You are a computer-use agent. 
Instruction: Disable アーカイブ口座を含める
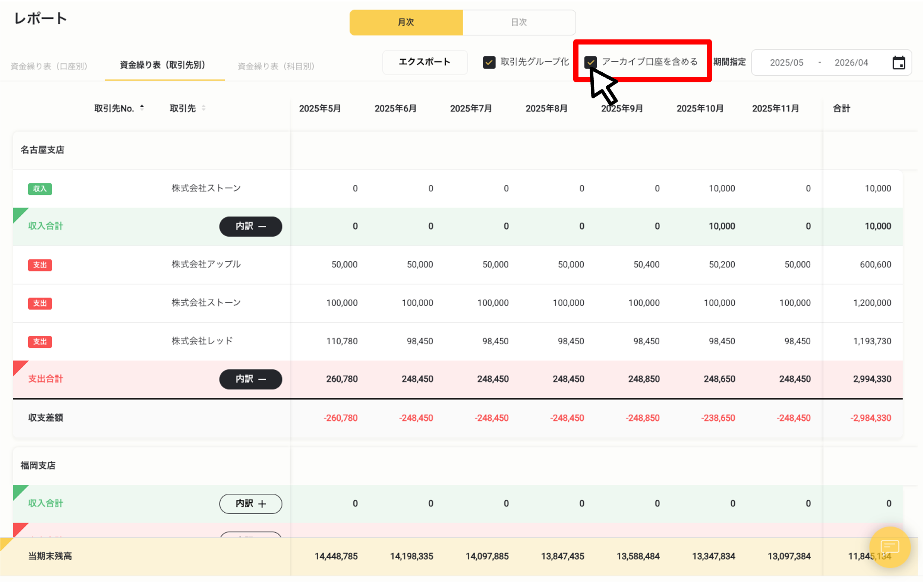pyautogui.click(x=590, y=62)
